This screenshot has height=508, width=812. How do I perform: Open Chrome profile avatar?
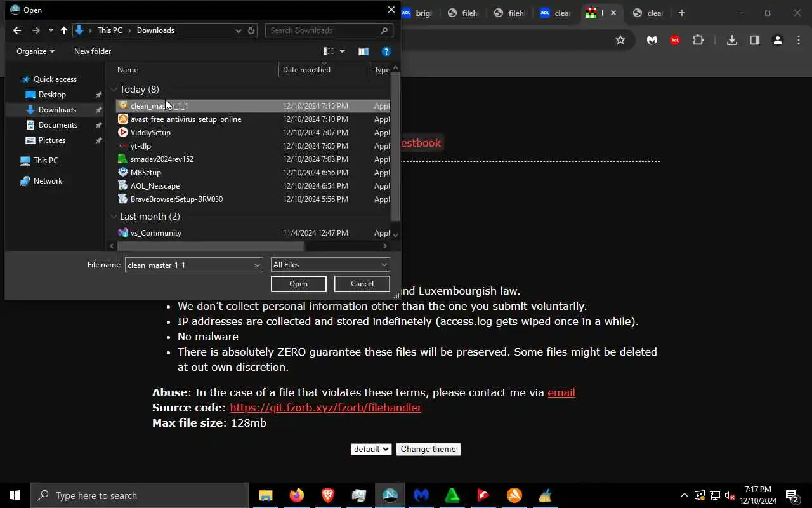pos(778,40)
